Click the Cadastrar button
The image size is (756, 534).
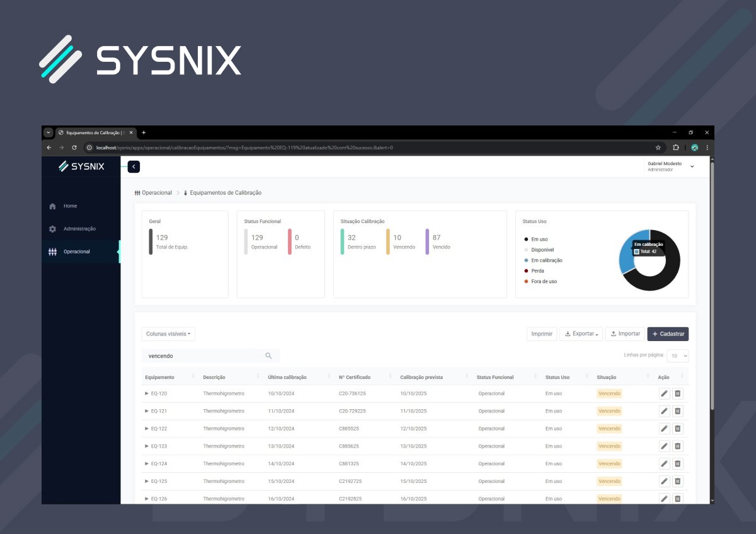(667, 334)
